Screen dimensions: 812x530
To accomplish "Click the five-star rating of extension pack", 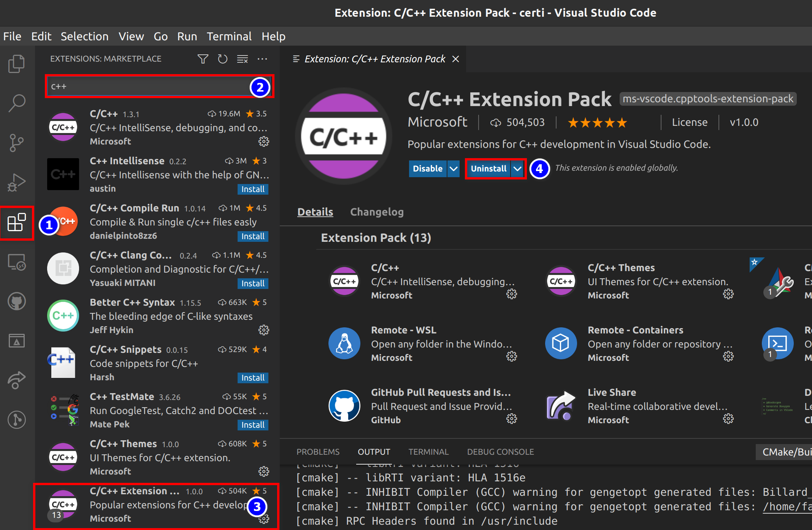I will tap(597, 122).
